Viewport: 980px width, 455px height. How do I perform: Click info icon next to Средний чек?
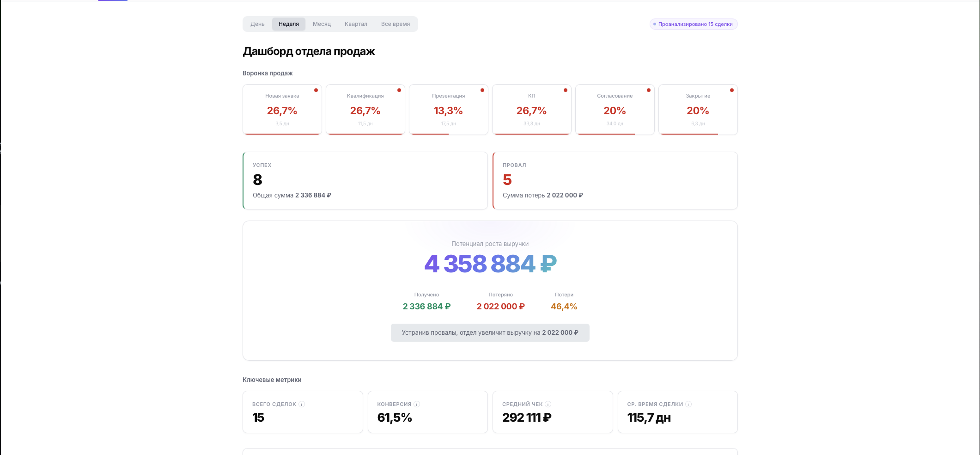tap(548, 404)
